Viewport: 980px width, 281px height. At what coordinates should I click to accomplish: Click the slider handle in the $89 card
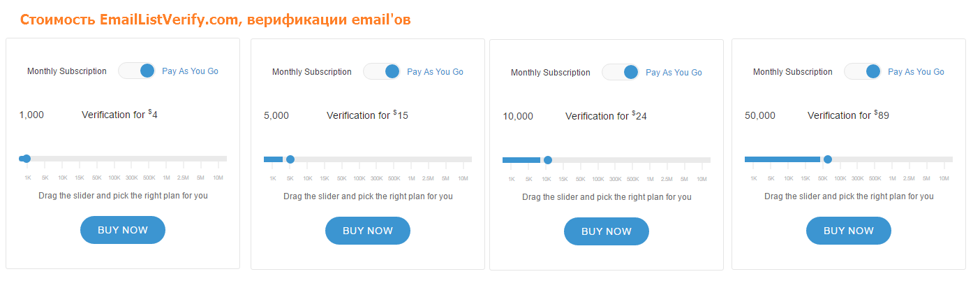click(x=828, y=159)
